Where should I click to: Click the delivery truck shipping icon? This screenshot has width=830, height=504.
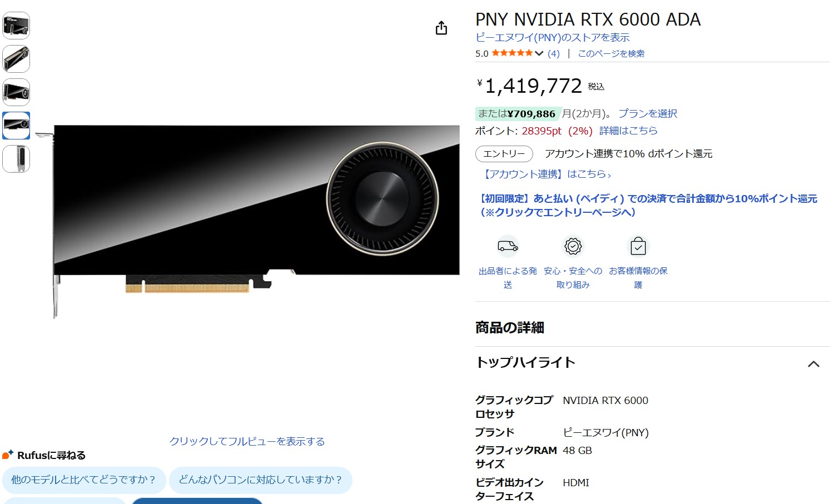click(508, 246)
